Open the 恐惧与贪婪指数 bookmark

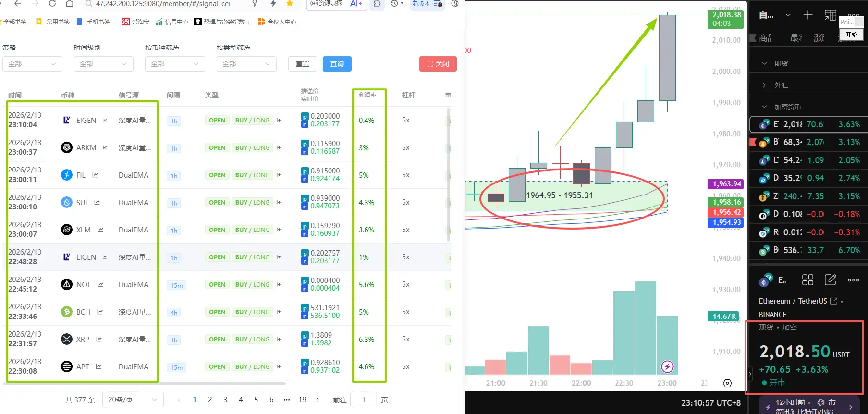pyautogui.click(x=220, y=22)
